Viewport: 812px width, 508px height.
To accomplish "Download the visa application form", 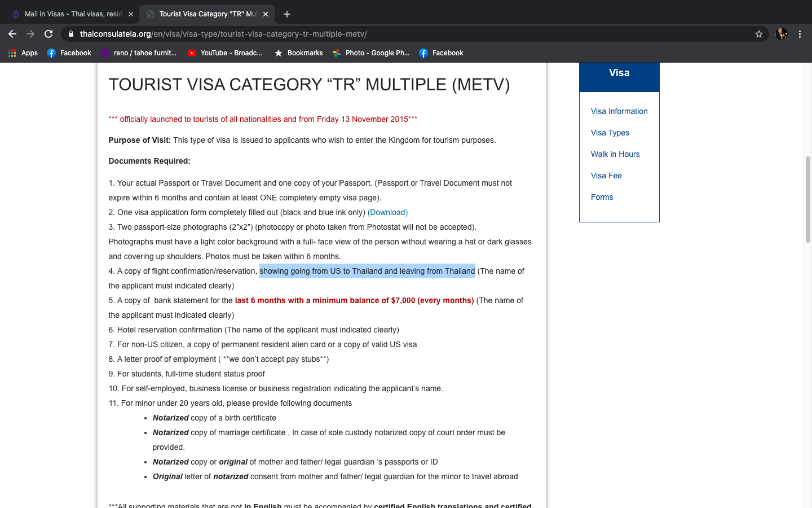I will (x=387, y=212).
